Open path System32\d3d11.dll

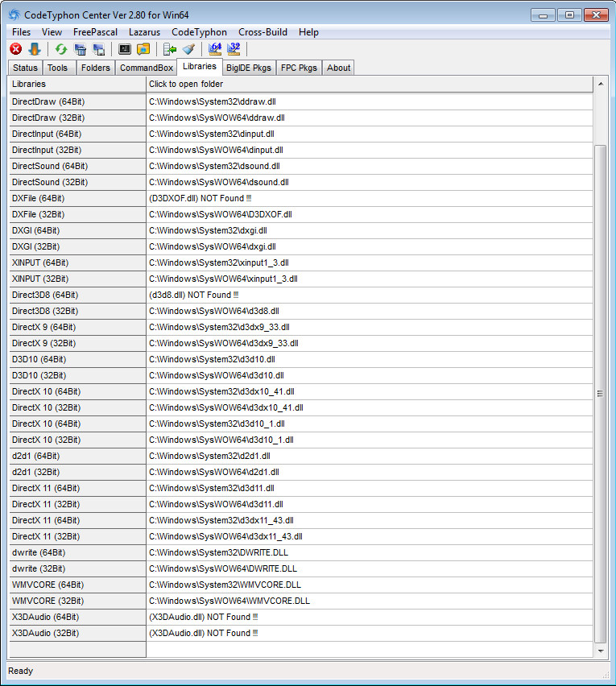(x=370, y=488)
